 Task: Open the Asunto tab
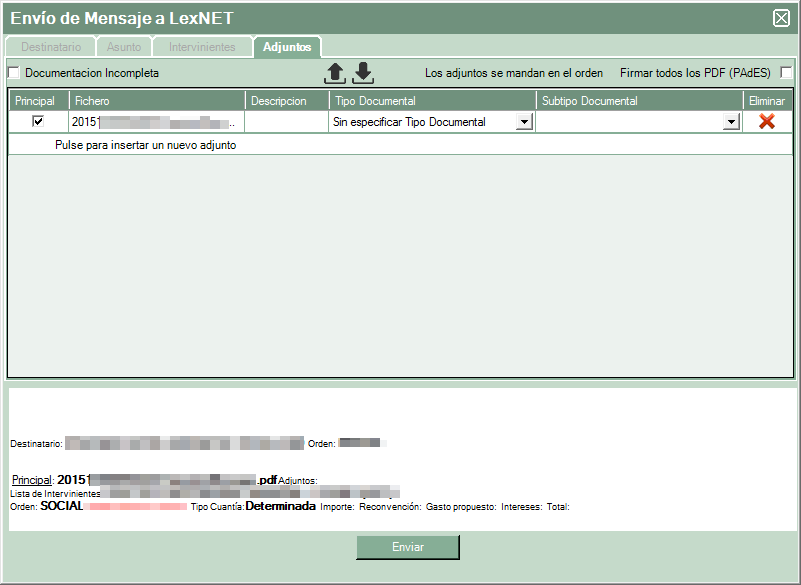click(125, 47)
